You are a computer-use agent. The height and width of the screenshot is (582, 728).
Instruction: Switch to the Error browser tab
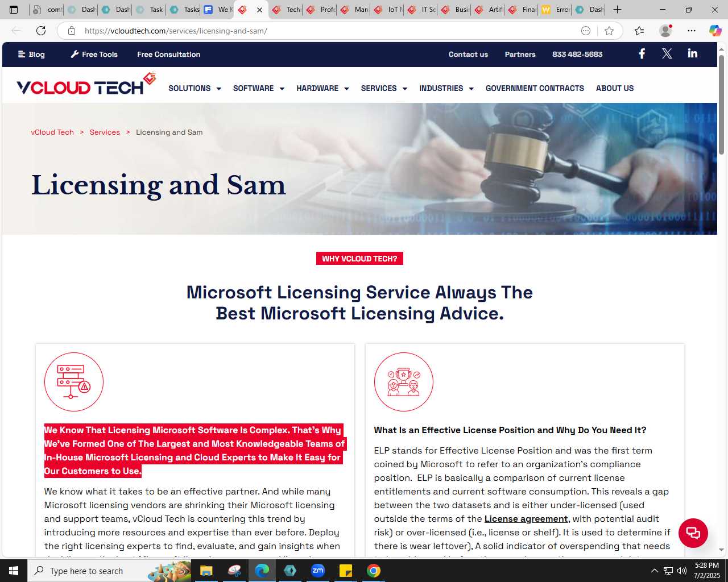point(556,10)
